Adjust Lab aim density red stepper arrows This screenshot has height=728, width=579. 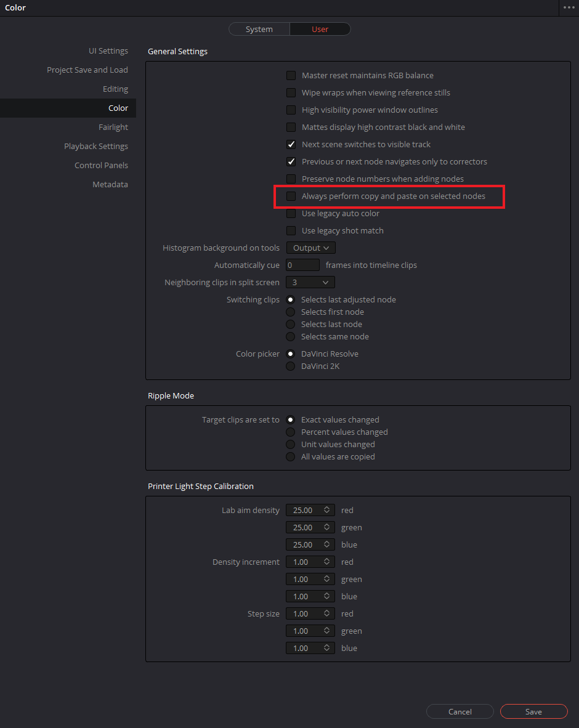[327, 510]
